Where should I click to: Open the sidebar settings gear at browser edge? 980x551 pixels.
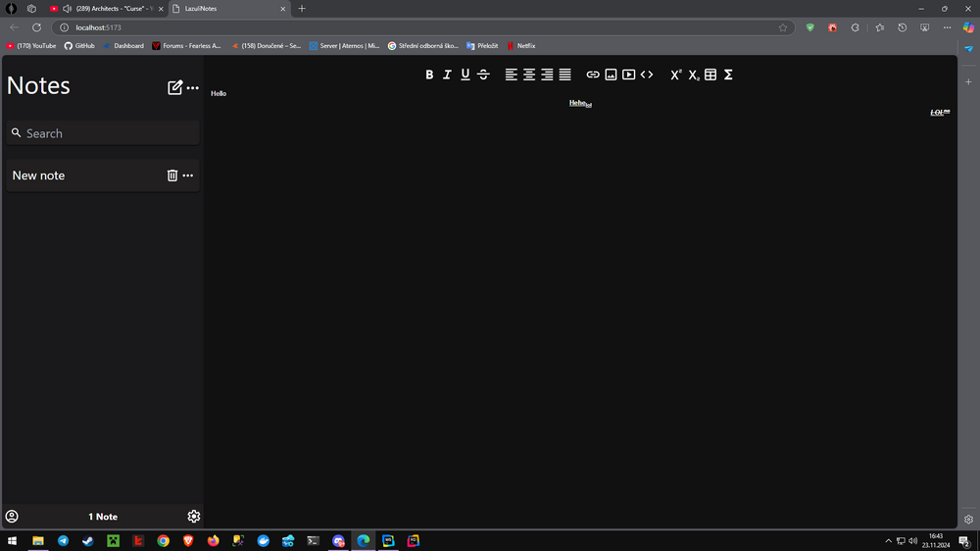(968, 519)
